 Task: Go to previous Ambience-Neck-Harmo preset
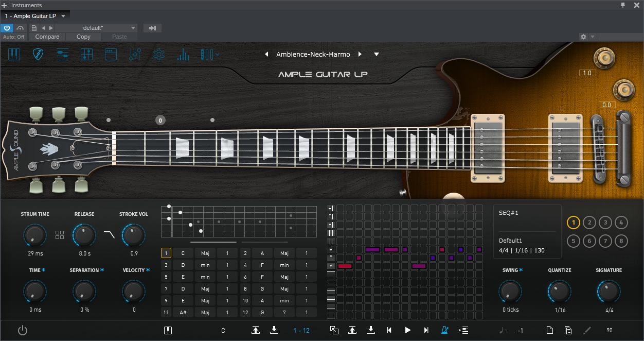click(266, 54)
